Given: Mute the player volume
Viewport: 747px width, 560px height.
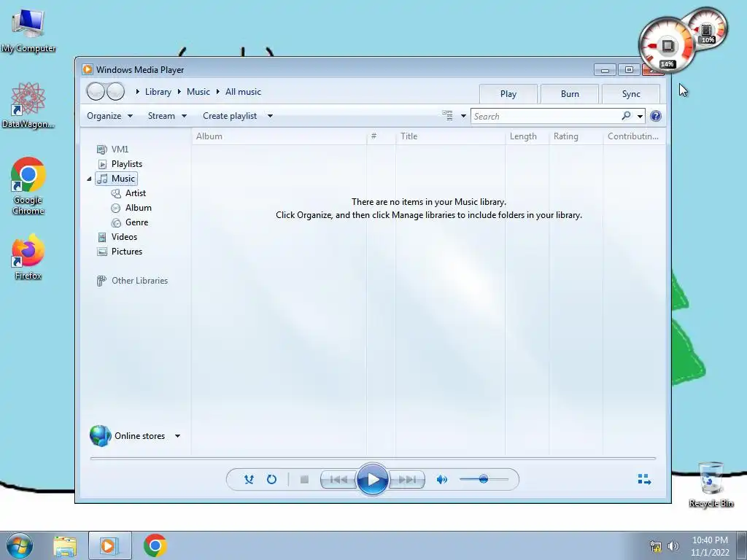Looking at the screenshot, I should [441, 480].
